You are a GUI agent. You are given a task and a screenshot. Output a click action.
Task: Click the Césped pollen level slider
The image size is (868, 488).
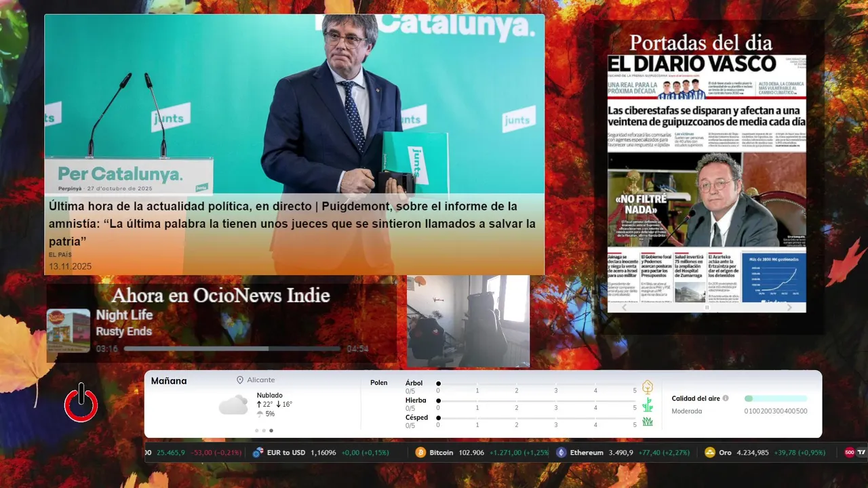coord(536,418)
